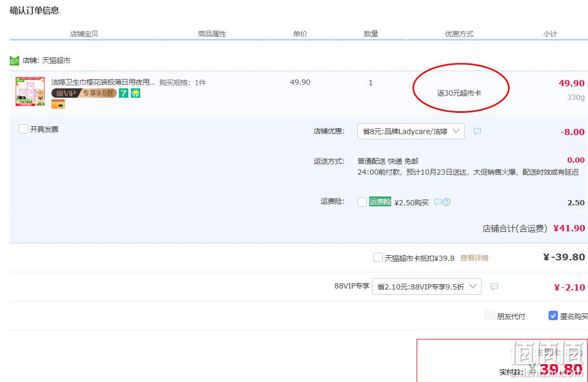588x382 pixels.
Task: Click the comment icon beside ¥2.50购买
Action: 437,202
